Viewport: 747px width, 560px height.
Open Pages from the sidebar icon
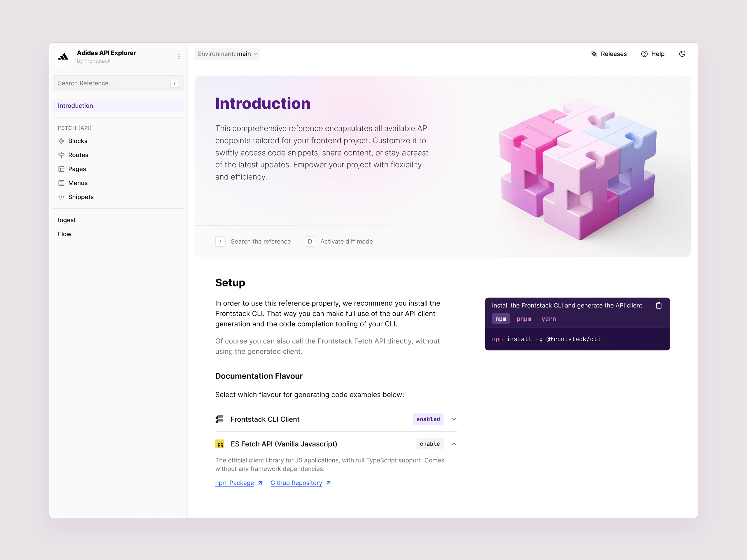61,169
